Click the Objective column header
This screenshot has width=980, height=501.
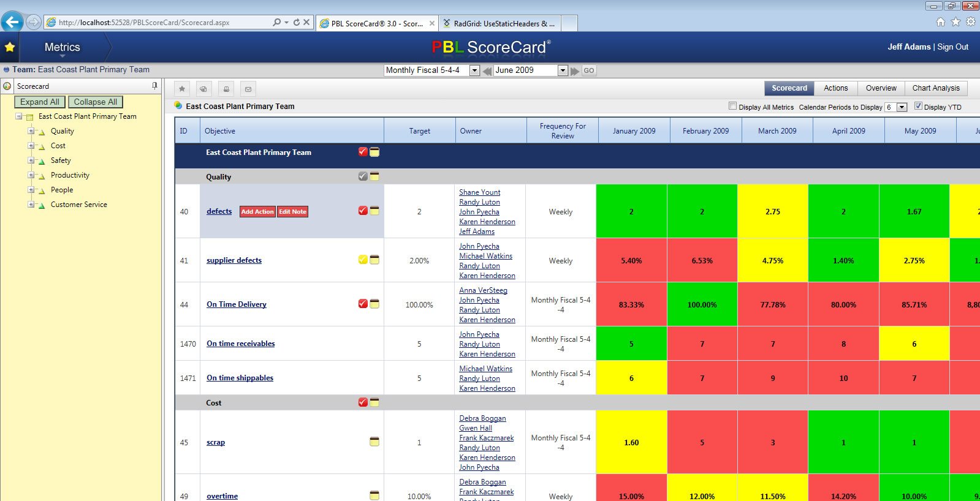(x=292, y=130)
